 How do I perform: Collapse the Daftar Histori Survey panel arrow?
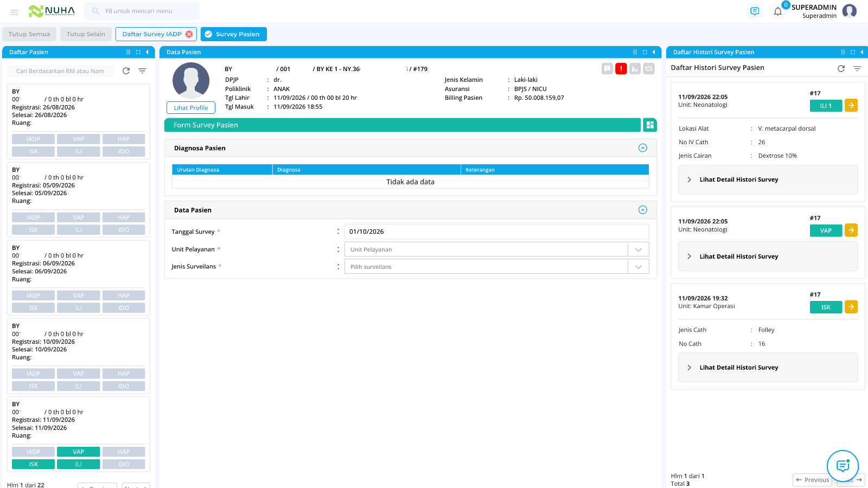[x=862, y=52]
